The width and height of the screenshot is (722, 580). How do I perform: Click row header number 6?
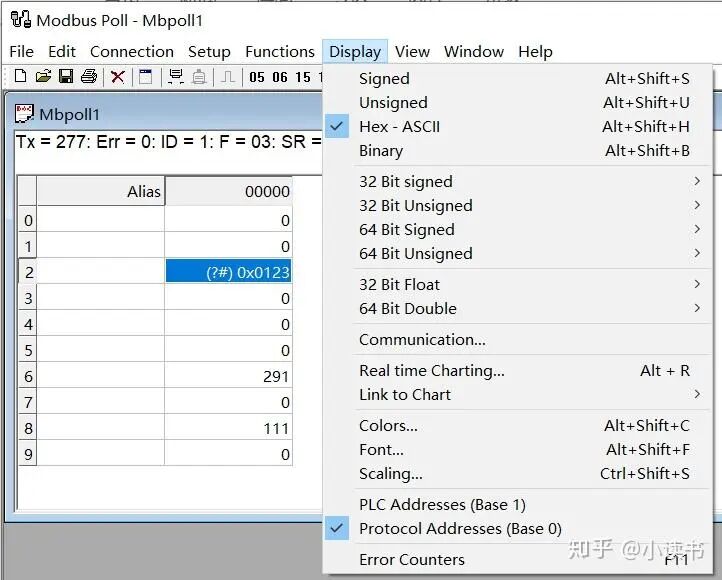(x=28, y=376)
